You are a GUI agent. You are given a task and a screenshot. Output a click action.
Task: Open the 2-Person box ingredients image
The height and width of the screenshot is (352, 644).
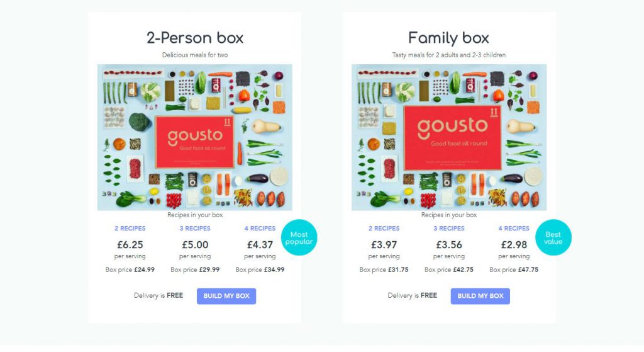(195, 137)
